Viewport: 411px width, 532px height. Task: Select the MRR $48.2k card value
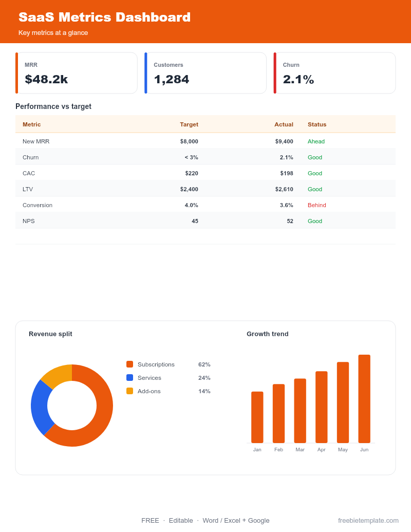coord(46,79)
